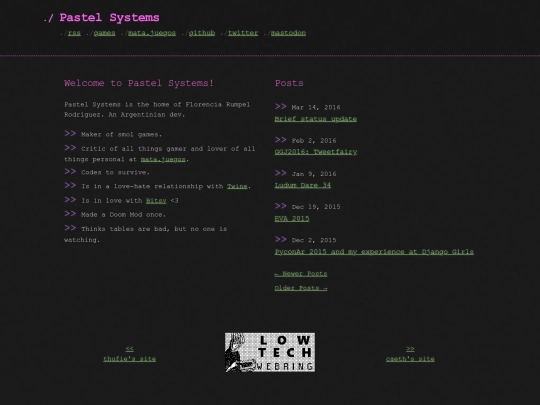The image size is (540, 405).
Task: Click the date Dec 19, 2015
Action: click(316, 207)
